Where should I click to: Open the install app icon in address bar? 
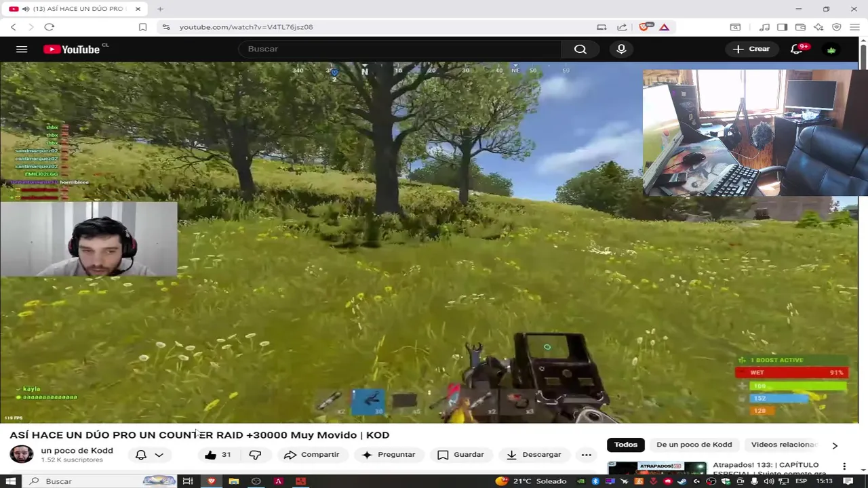[601, 27]
